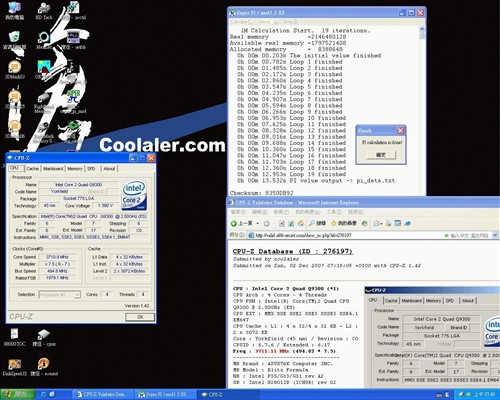
Task: Open the IE address bar dropdown arrow
Action: (x=495, y=235)
